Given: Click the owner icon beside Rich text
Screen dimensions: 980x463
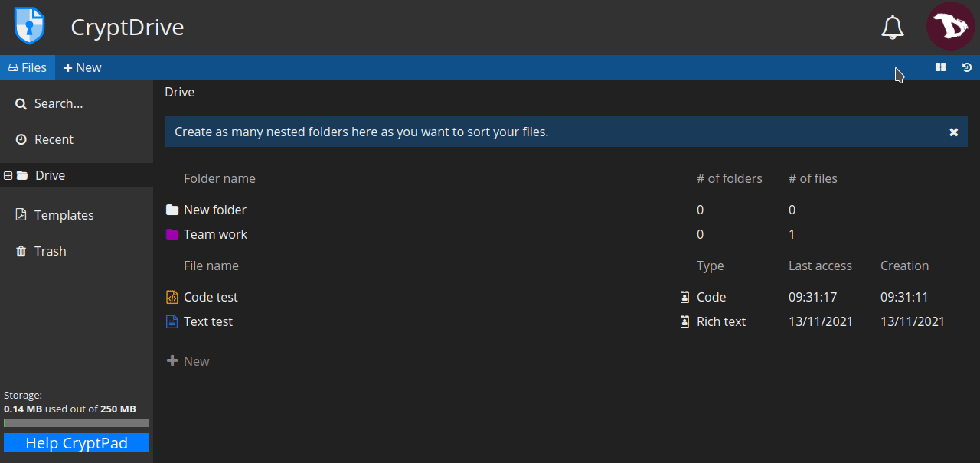Looking at the screenshot, I should point(684,321).
